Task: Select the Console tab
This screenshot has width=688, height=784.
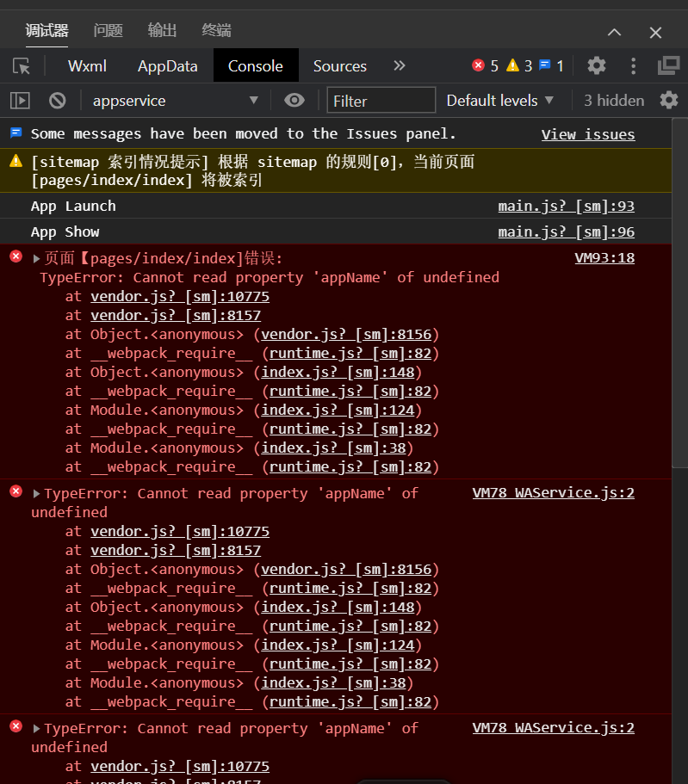Action: click(256, 65)
